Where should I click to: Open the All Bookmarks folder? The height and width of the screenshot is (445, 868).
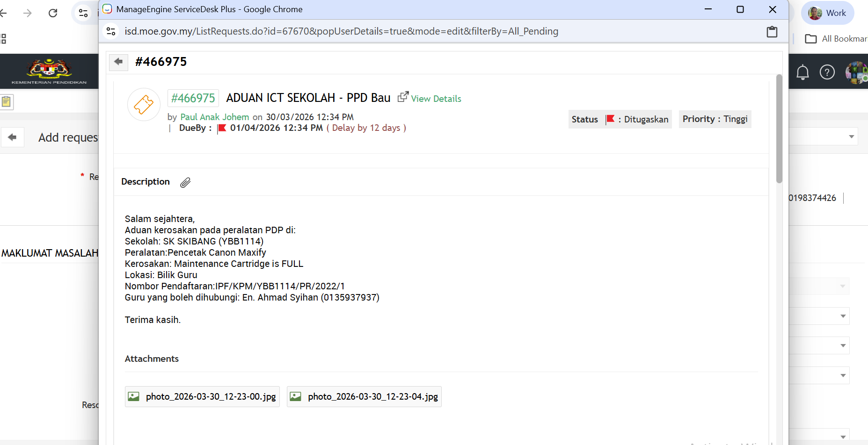[x=836, y=39]
